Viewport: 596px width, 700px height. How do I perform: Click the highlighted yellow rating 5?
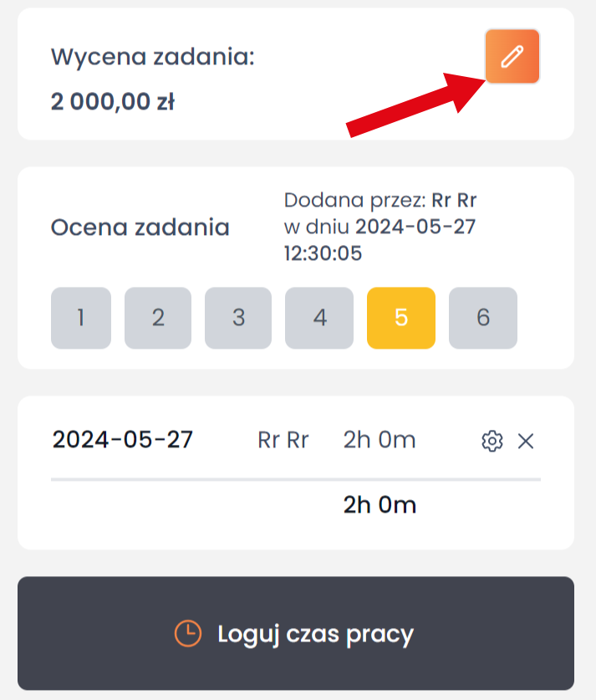[400, 318]
